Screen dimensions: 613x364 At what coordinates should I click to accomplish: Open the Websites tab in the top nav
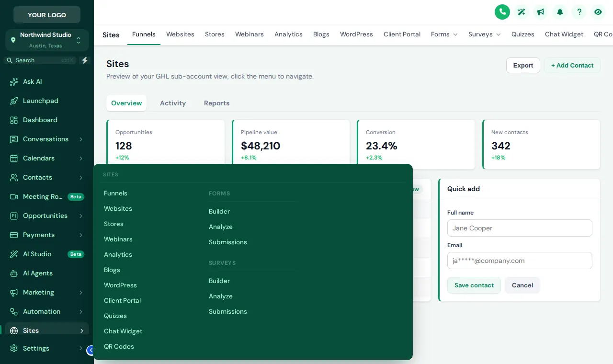[180, 34]
